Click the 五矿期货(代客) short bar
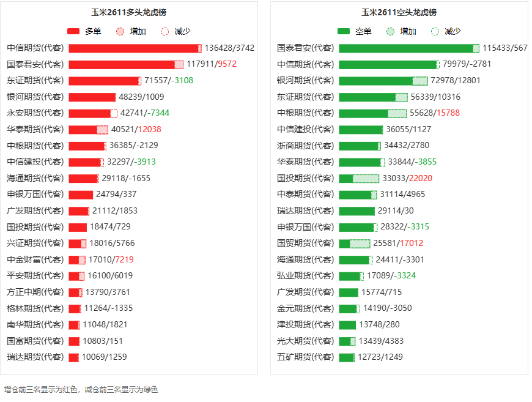 pyautogui.click(x=346, y=357)
